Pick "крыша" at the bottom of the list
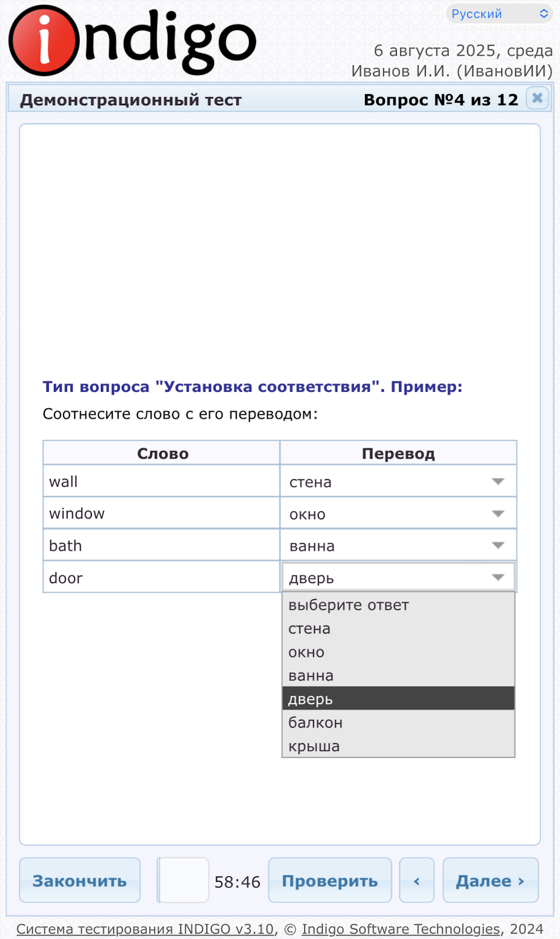Screen dimensions: 560x939 tap(314, 746)
